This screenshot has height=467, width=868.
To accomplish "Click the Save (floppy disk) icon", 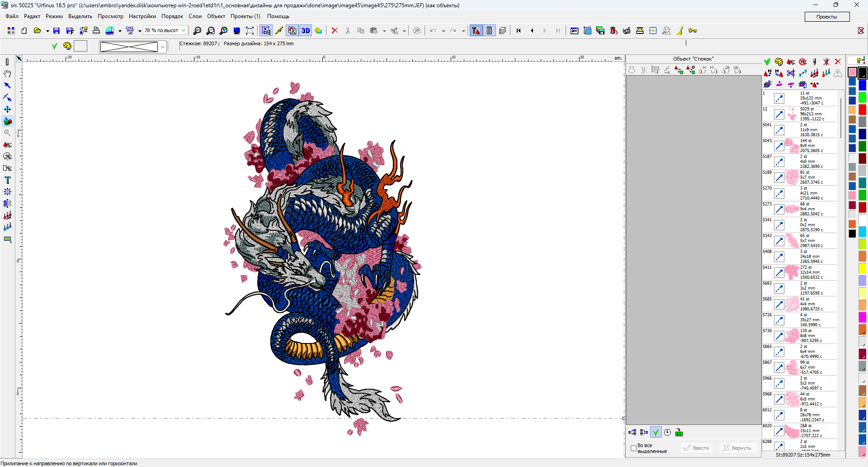I will (57, 31).
